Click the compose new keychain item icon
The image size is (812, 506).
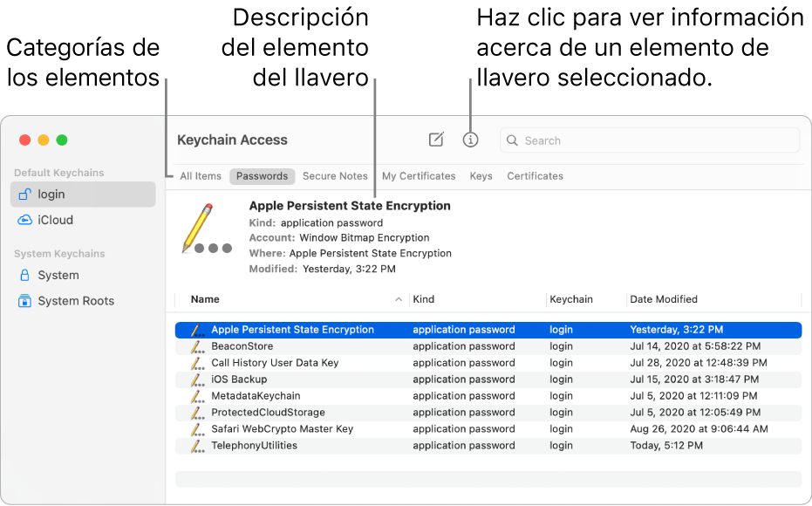(x=436, y=140)
